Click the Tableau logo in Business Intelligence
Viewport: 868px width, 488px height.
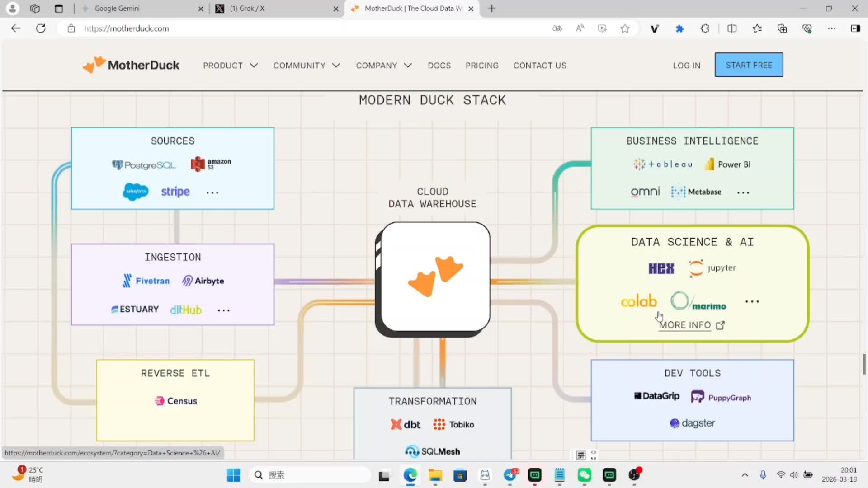pyautogui.click(x=663, y=164)
